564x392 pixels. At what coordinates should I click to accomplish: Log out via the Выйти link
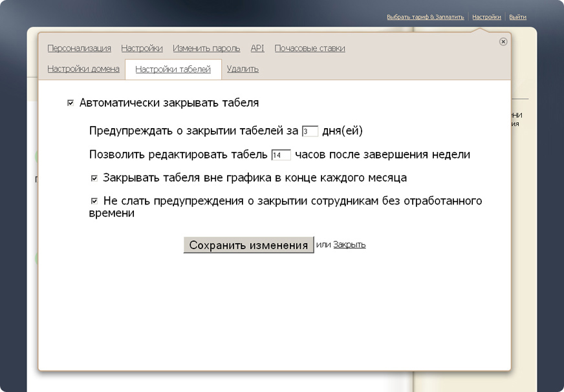tap(517, 16)
